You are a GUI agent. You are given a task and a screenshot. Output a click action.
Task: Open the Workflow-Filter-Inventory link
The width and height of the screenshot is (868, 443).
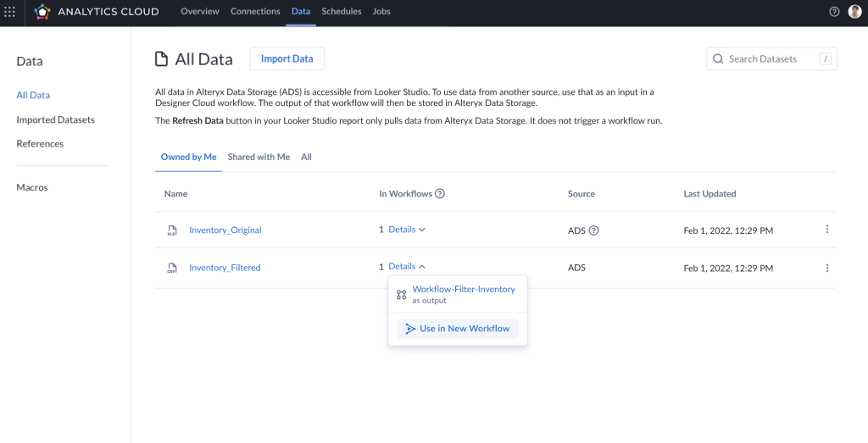(x=464, y=289)
